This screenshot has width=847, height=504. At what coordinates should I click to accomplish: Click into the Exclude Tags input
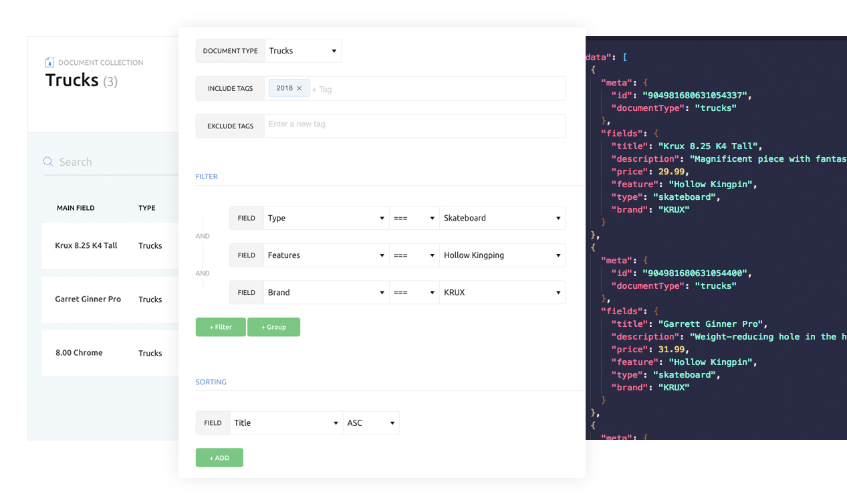click(x=414, y=125)
